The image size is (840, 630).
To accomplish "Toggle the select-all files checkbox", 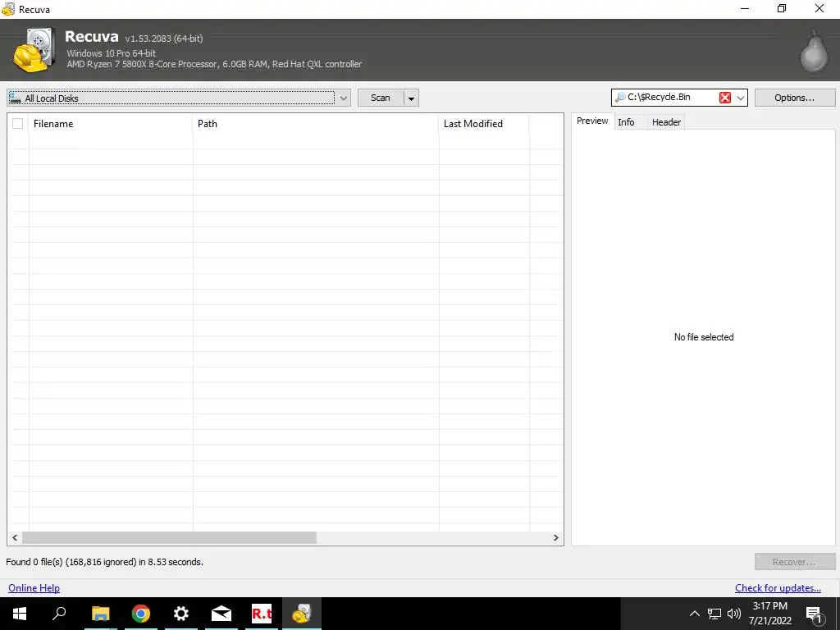I will point(18,124).
